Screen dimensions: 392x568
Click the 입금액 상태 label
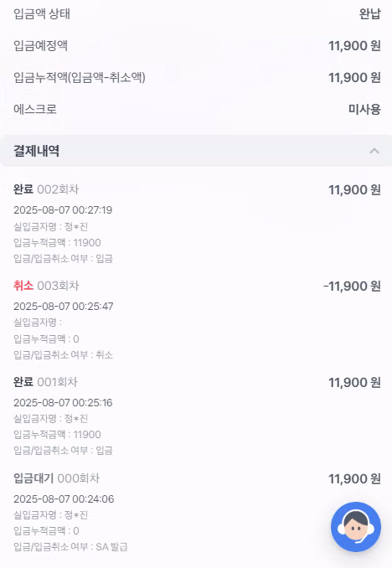coord(42,14)
